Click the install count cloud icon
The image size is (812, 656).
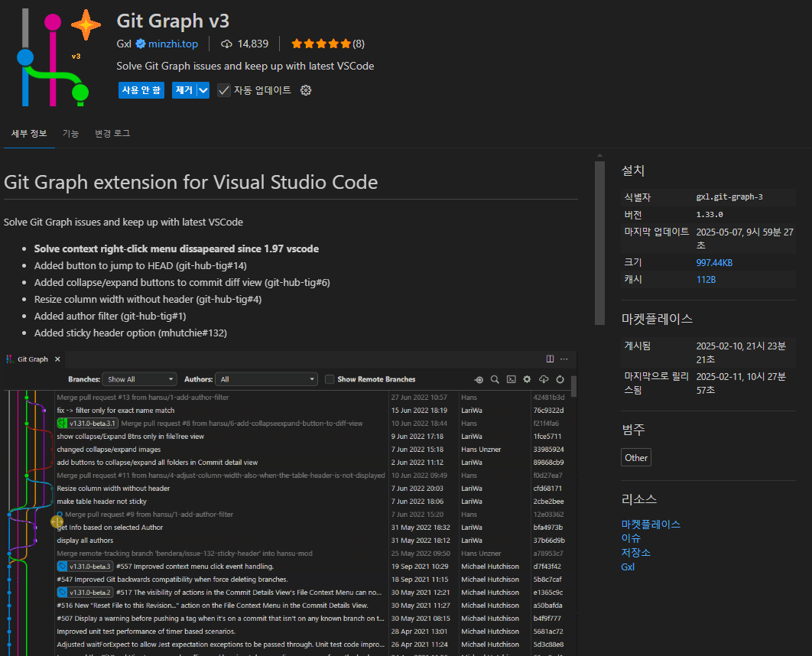pos(226,44)
